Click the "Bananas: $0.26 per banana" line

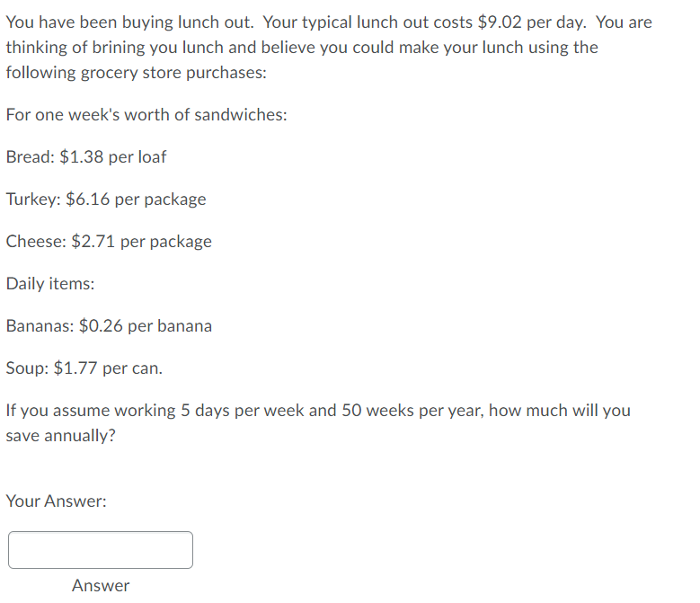point(109,326)
